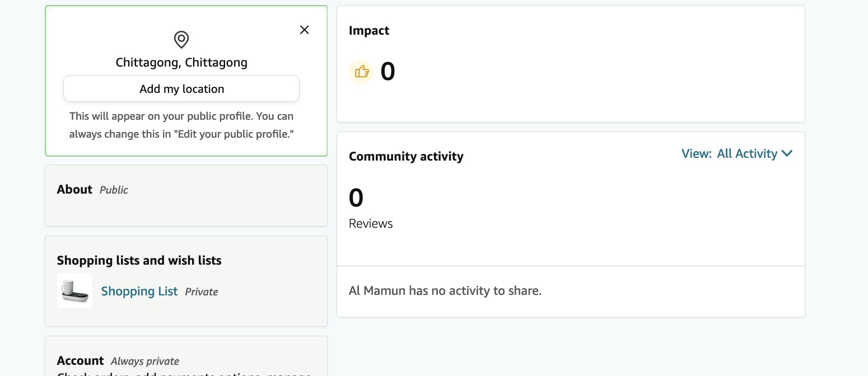Select the Chittagong, Chittagong location text
868x376 pixels.
181,62
